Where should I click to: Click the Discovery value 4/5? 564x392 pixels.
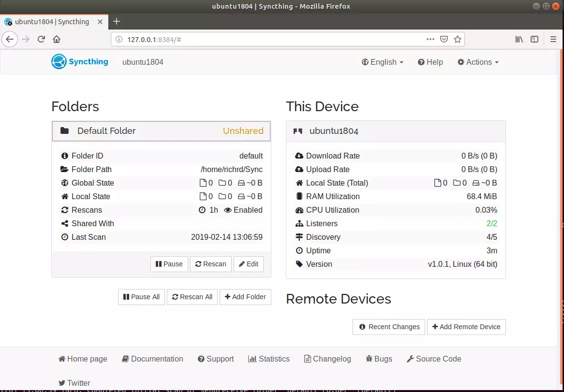(x=492, y=237)
